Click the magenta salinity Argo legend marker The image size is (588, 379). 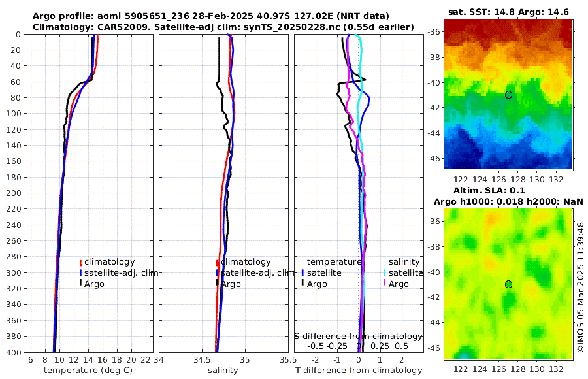pyautogui.click(x=384, y=284)
